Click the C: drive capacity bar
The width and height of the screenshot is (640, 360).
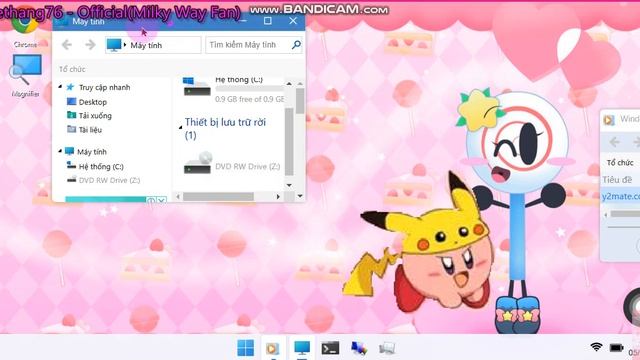249,89
